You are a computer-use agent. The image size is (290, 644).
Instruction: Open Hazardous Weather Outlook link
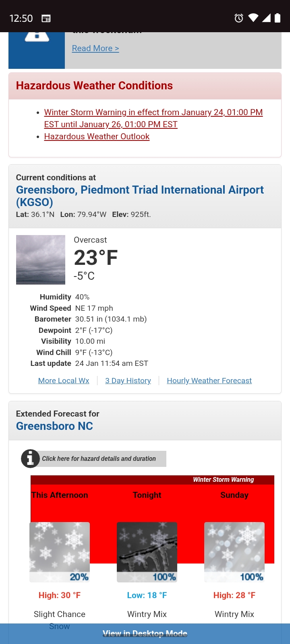pyautogui.click(x=97, y=136)
